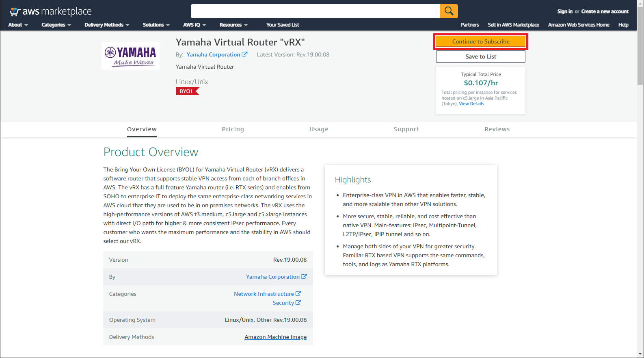Switch to the Pricing tab
The width and height of the screenshot is (644, 358).
(233, 129)
